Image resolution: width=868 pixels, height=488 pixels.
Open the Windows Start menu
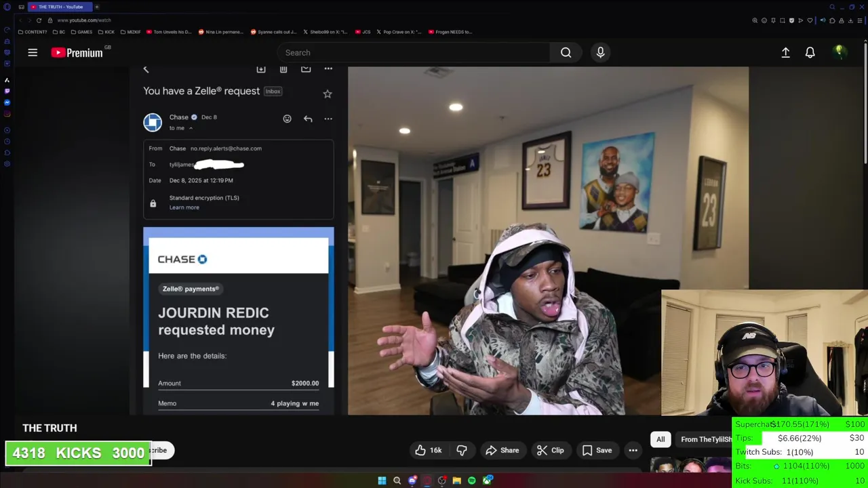pos(382,481)
